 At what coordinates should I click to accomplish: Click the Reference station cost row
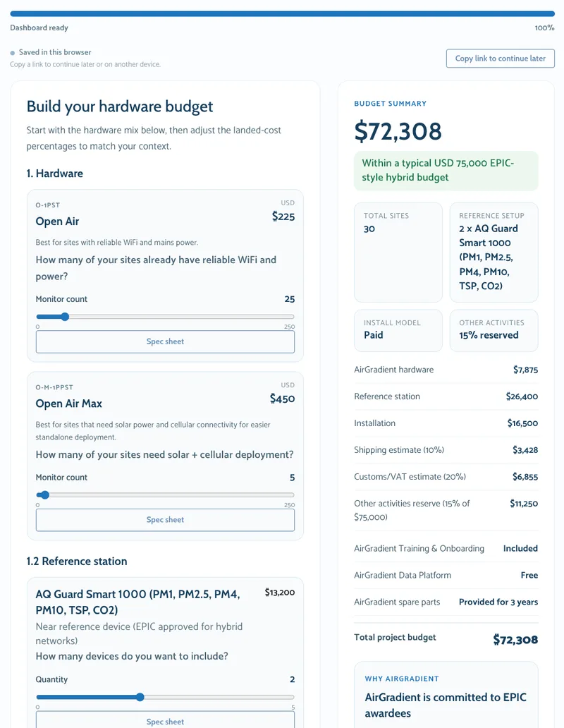pos(446,396)
